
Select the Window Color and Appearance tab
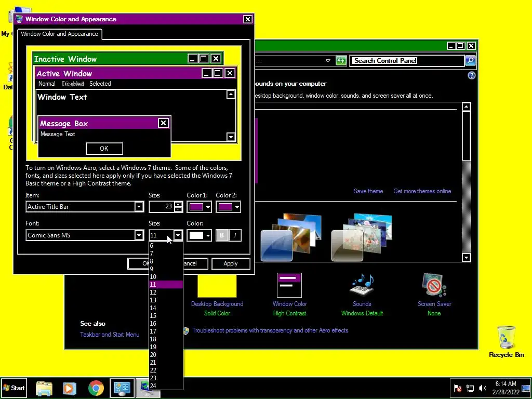[x=59, y=34]
